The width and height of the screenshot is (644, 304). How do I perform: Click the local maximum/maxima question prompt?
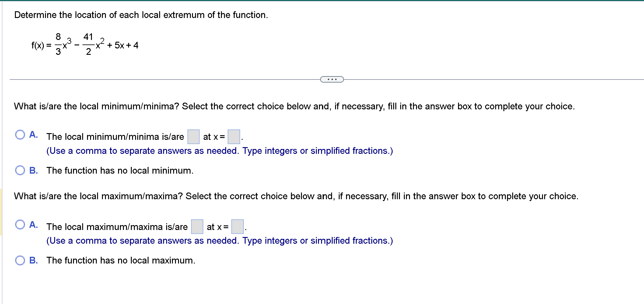296,196
